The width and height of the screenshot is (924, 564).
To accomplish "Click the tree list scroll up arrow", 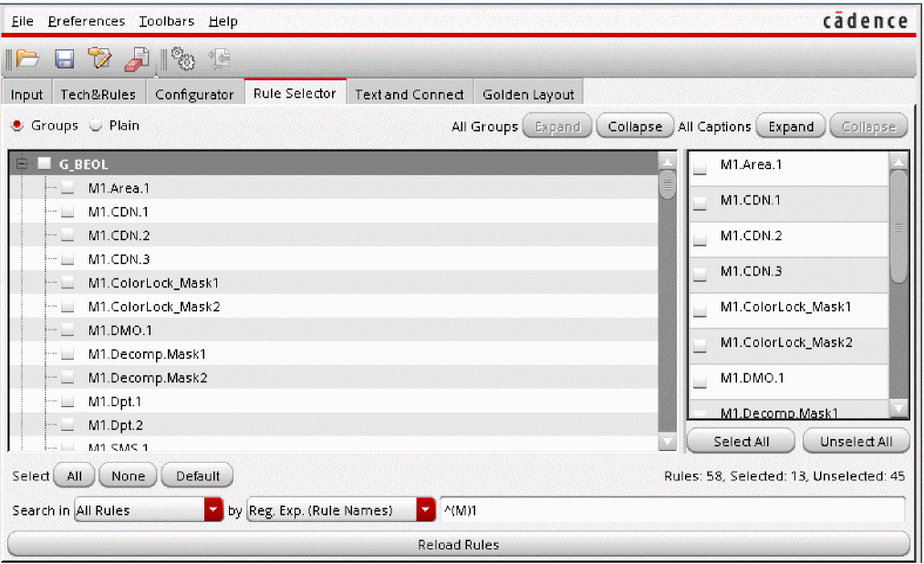I will pyautogui.click(x=667, y=162).
